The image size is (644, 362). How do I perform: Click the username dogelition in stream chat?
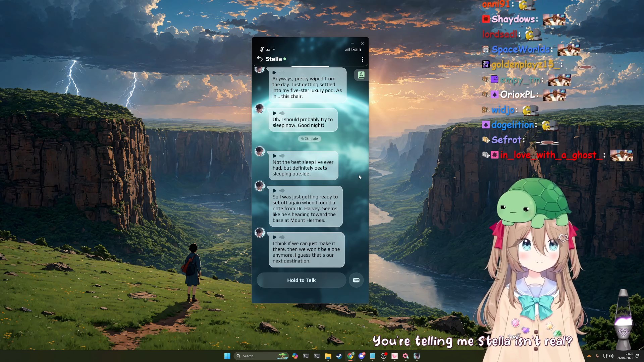pos(513,125)
